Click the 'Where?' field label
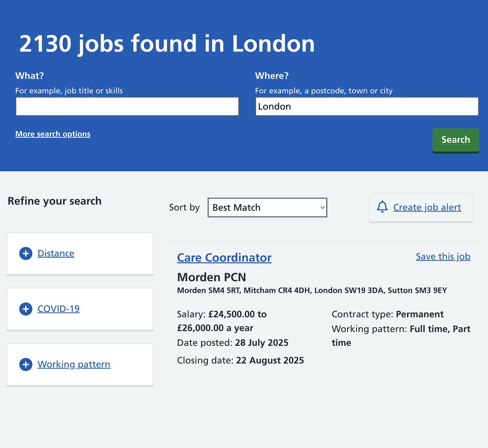Screen dimensions: 488x448 [x=272, y=76]
